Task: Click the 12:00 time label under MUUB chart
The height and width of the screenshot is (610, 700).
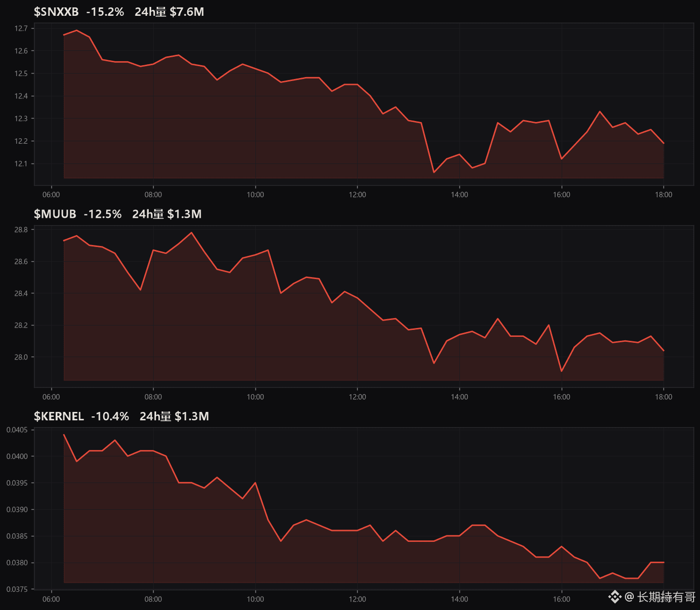Action: (x=358, y=397)
